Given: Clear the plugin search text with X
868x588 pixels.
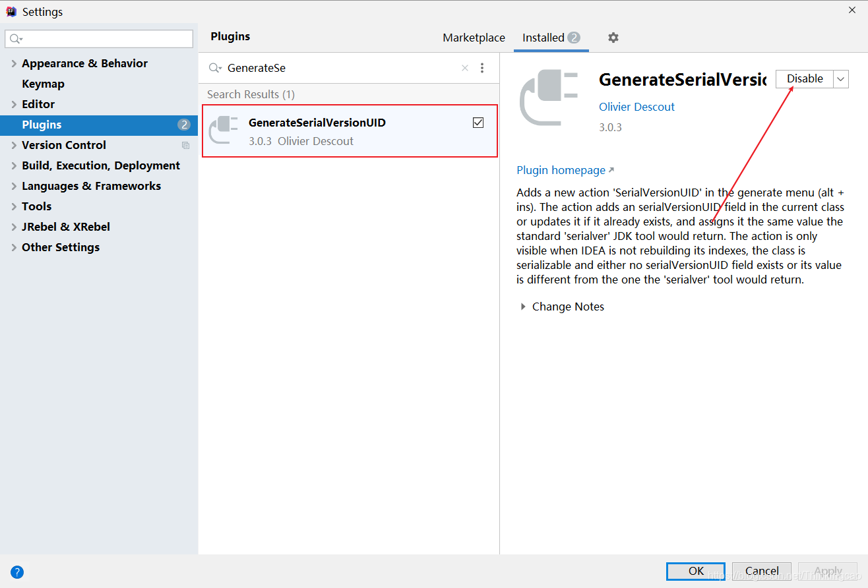Looking at the screenshot, I should pos(465,68).
